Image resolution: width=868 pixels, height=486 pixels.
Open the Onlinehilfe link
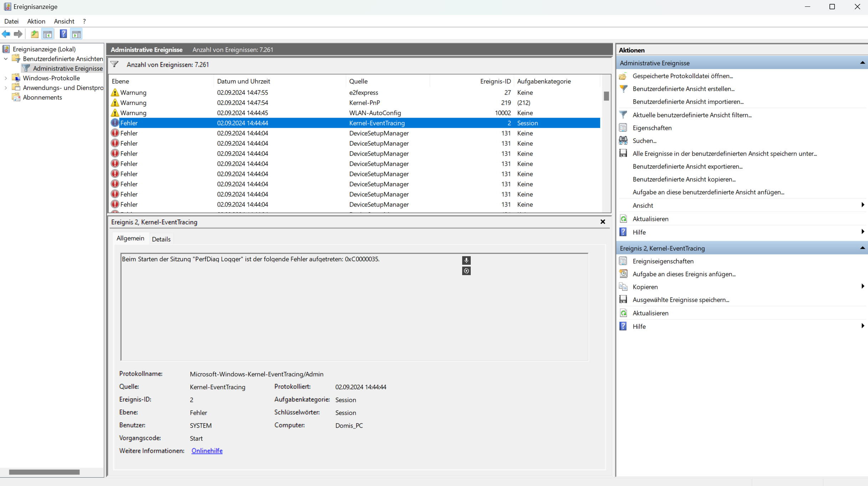[207, 451]
